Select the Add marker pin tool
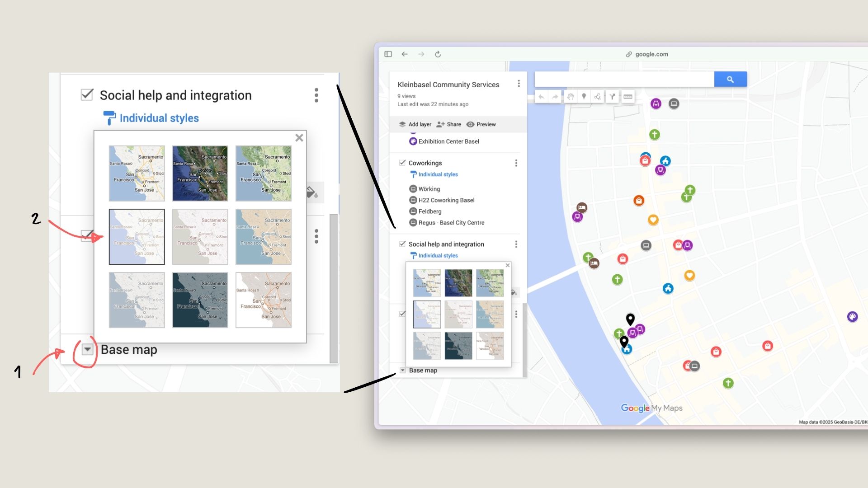The image size is (868, 488). (x=584, y=97)
